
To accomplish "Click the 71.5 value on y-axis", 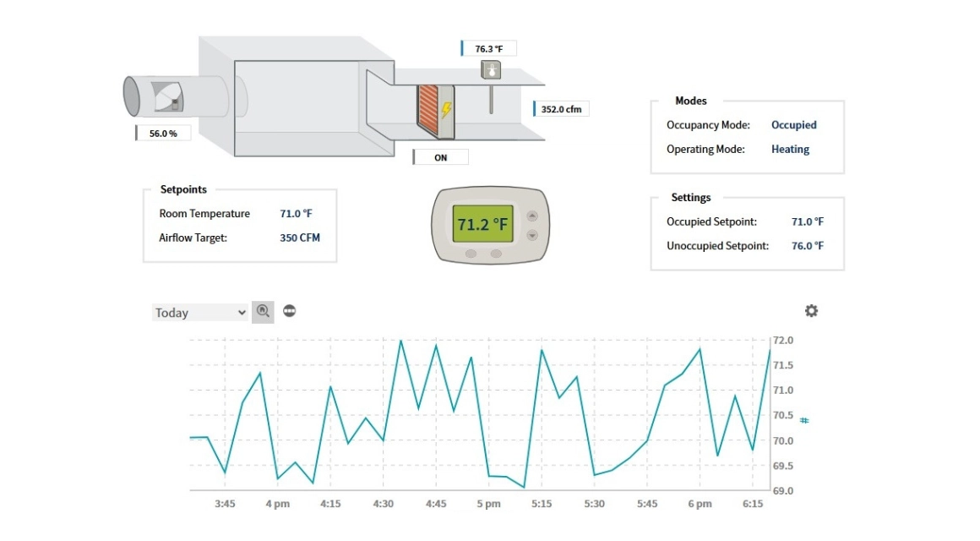I will 783,365.
